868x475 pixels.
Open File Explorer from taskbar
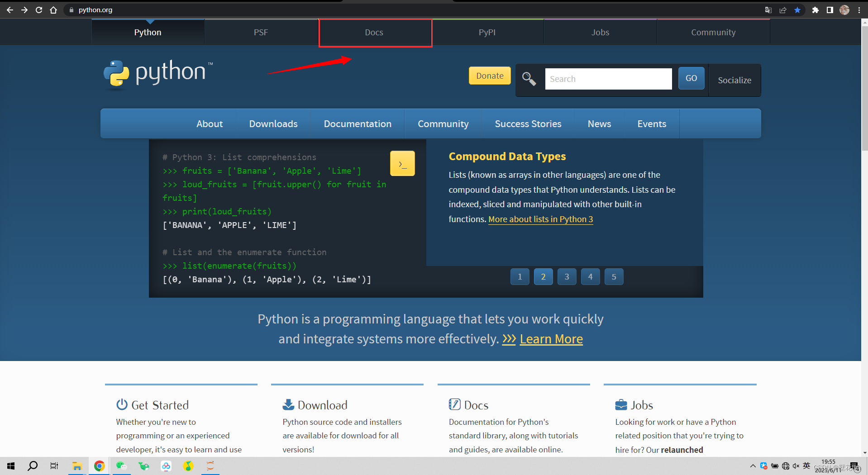tap(77, 466)
